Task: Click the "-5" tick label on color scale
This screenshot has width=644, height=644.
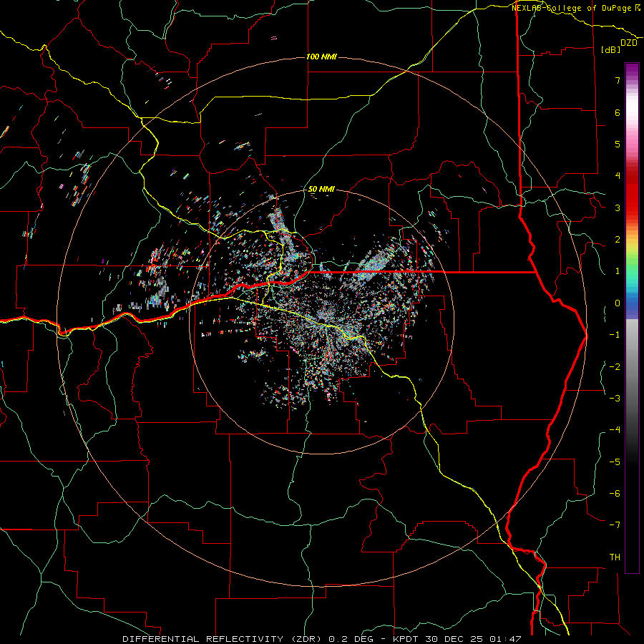Action: 615,462
